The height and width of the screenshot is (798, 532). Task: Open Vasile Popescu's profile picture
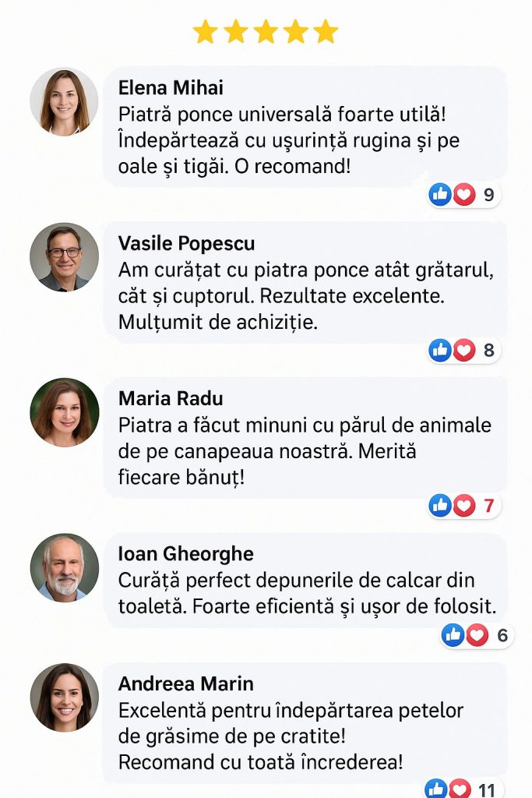point(64,257)
